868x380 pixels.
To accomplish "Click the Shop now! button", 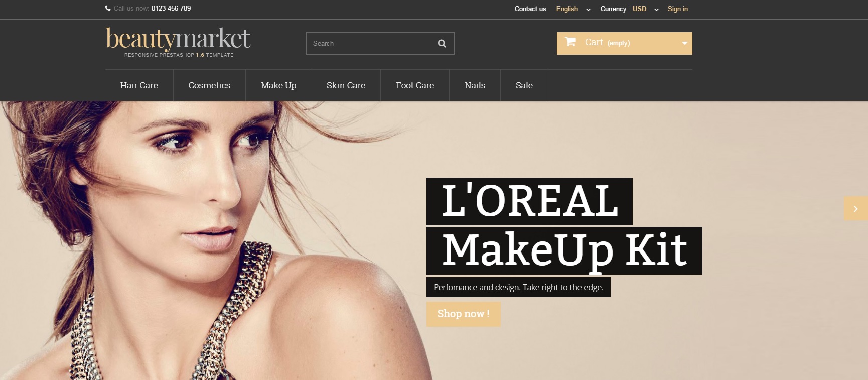I will click(x=464, y=314).
